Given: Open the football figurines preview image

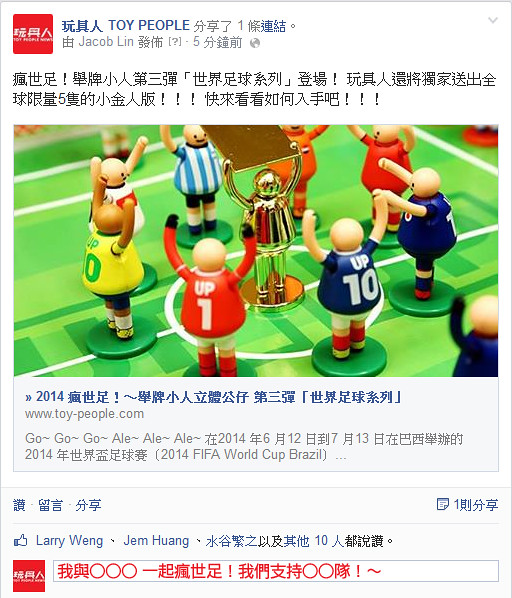Looking at the screenshot, I should [256, 251].
